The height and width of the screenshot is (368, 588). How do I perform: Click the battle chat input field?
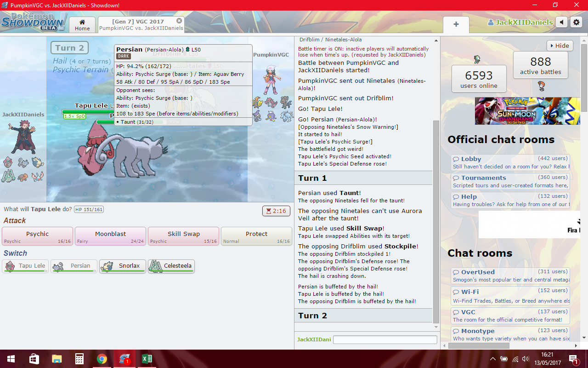pos(385,339)
